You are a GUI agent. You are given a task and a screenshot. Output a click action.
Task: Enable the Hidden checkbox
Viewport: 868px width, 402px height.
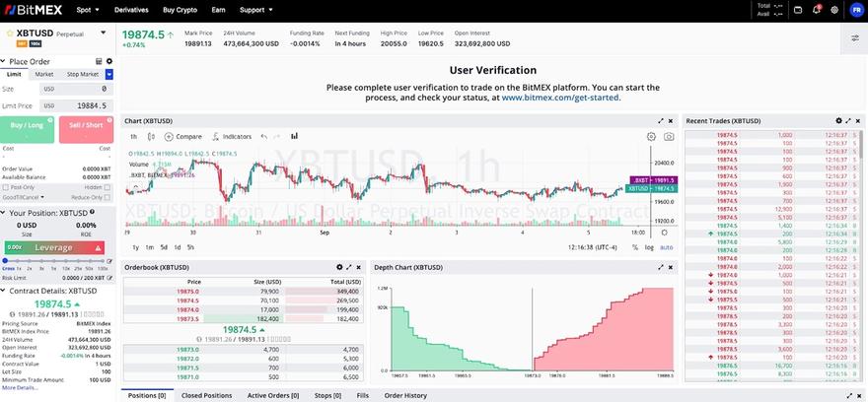click(x=108, y=187)
